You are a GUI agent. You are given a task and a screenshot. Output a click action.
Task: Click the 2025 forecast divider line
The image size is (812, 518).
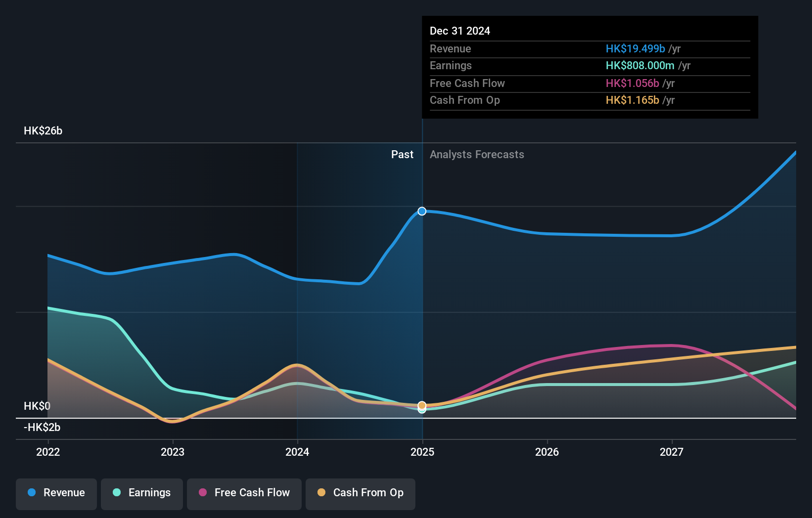click(x=422, y=297)
